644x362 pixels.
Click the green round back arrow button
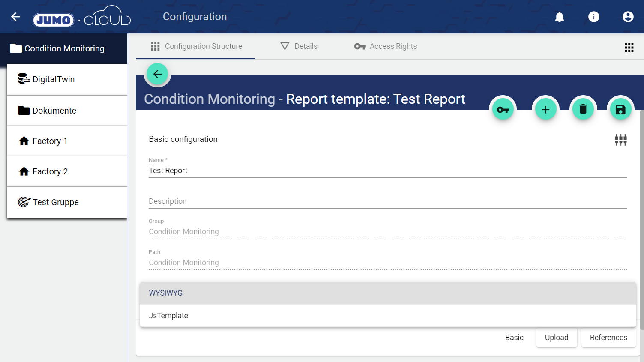(x=158, y=74)
